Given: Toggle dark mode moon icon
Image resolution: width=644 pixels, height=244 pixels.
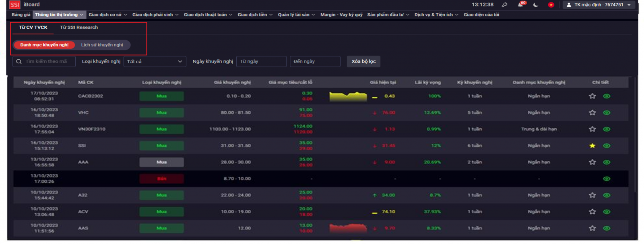Looking at the screenshot, I should tap(536, 5).
